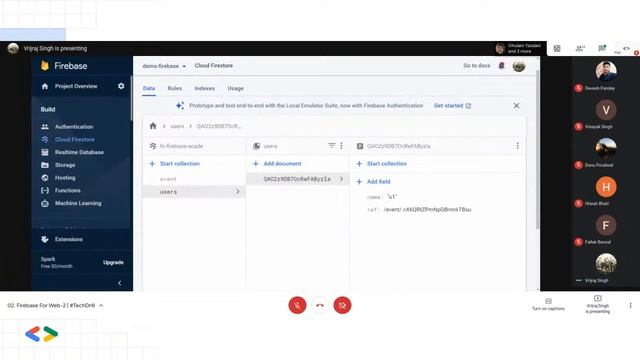Screen dimensions: 640x360
Task: Open the Meet participants people icon
Action: click(580, 49)
